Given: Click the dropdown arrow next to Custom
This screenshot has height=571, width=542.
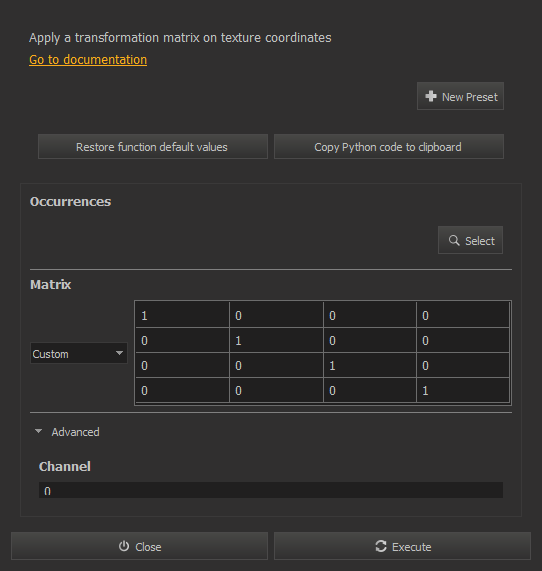Looking at the screenshot, I should [x=119, y=353].
